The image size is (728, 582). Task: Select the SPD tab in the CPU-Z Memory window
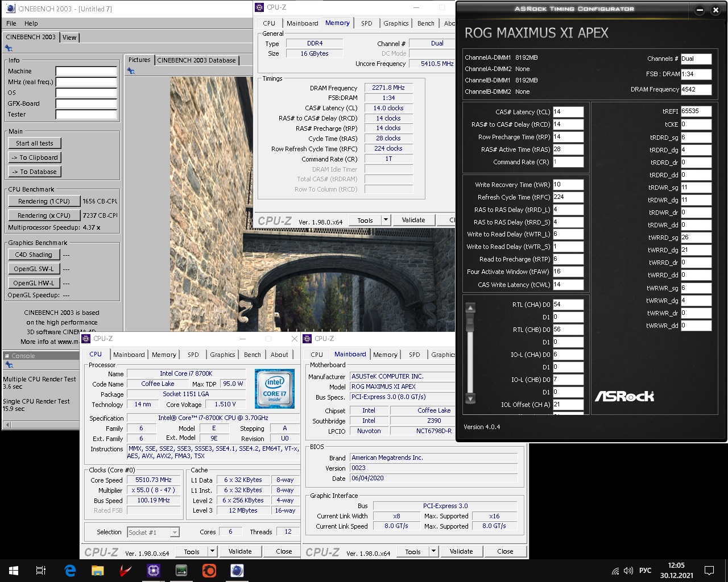[367, 23]
